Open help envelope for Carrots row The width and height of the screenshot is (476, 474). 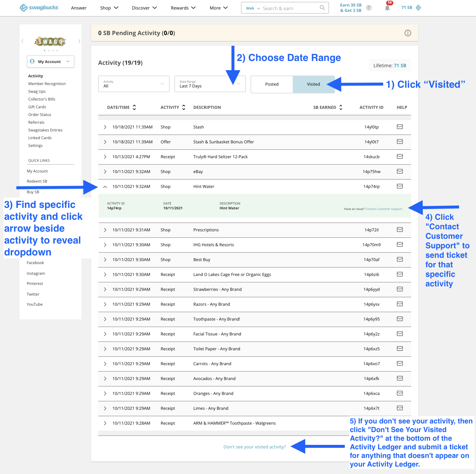click(400, 363)
